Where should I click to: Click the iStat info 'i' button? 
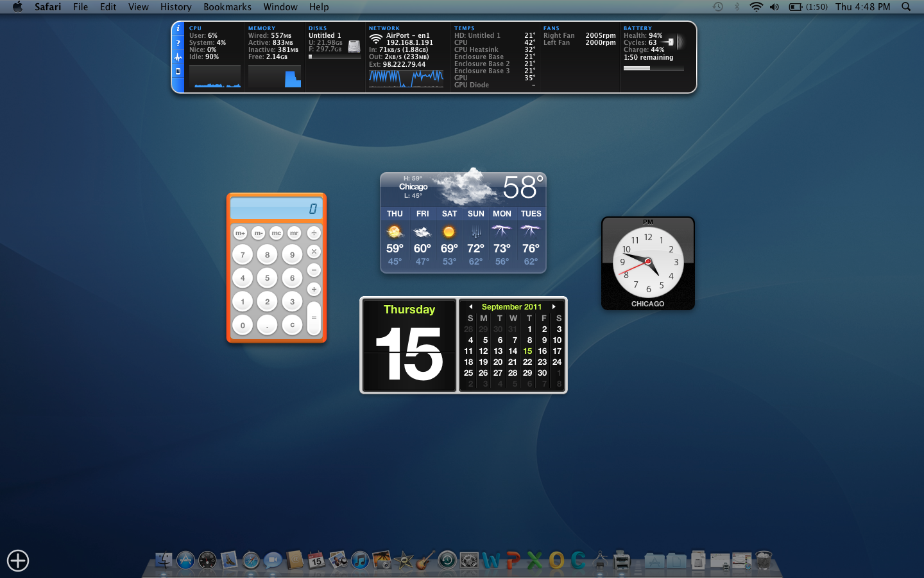pyautogui.click(x=178, y=29)
